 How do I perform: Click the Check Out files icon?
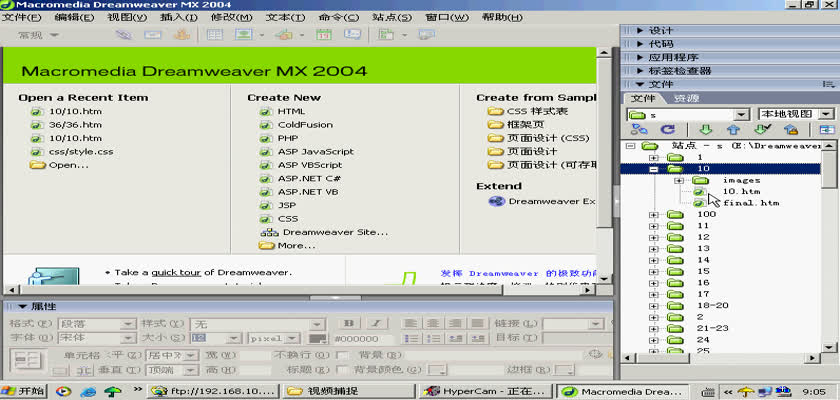[x=762, y=129]
